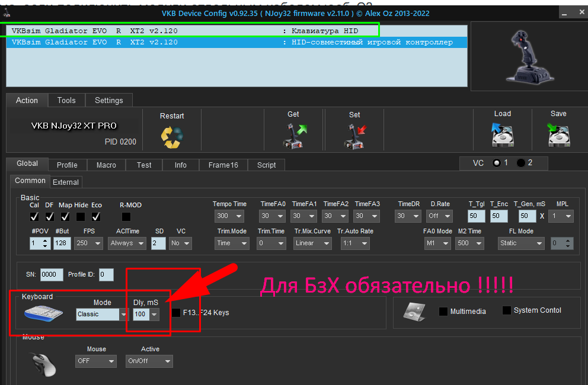Select the HID-совместимый игровой контроллер row
Image resolution: width=588 pixels, height=385 pixels.
tap(237, 43)
